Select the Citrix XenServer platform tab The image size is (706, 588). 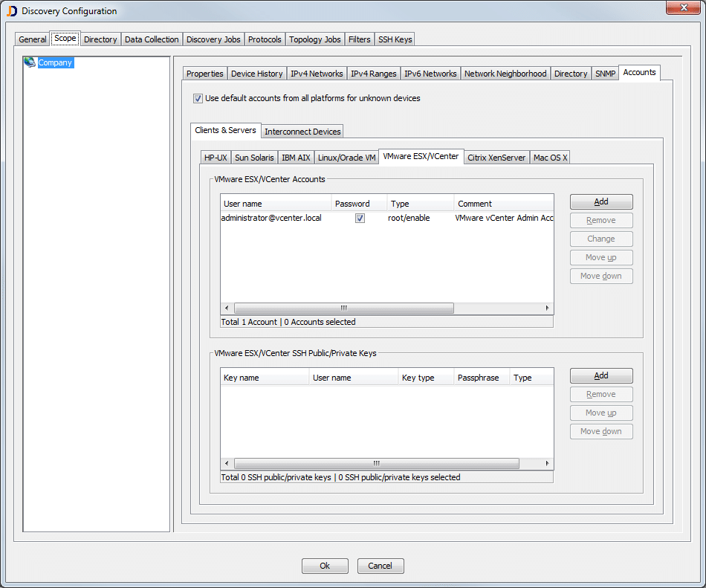(496, 157)
